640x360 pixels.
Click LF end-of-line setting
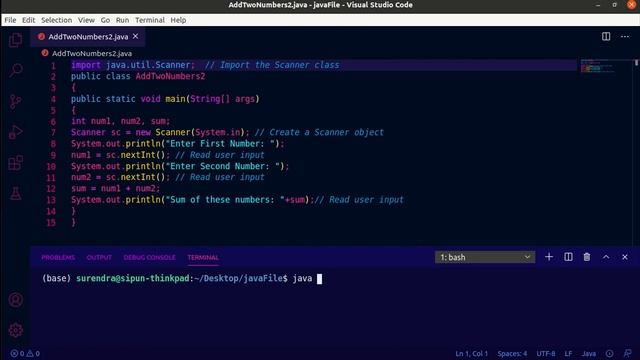(x=568, y=353)
